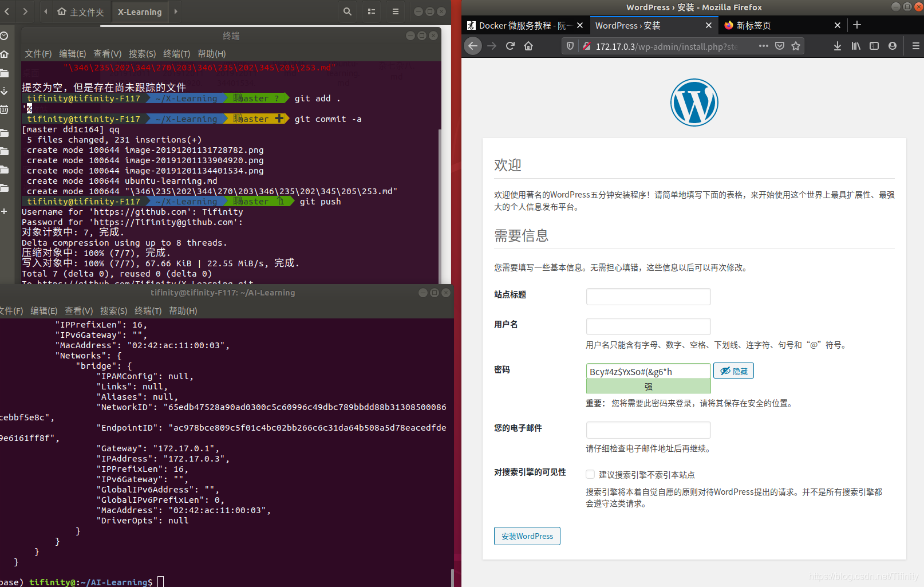Click the Firefox address bar URL

667,46
